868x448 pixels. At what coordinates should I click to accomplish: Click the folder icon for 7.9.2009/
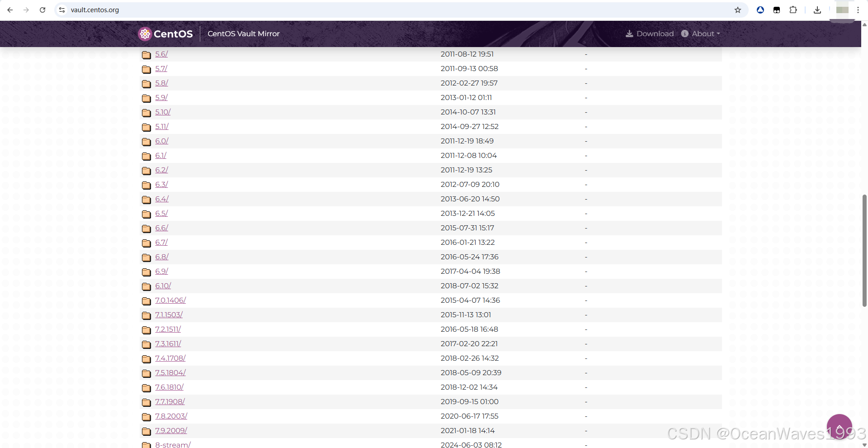pyautogui.click(x=146, y=431)
